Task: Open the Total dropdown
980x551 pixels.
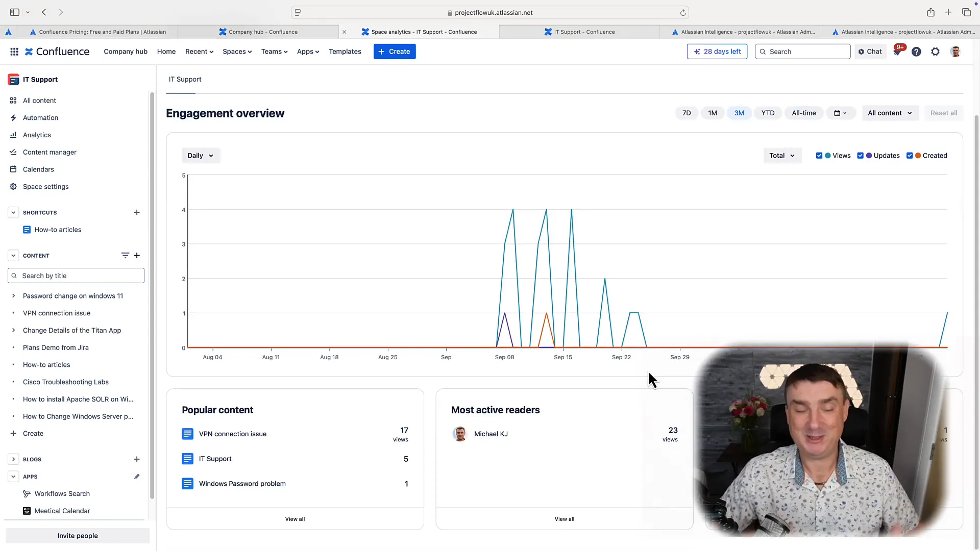Action: pyautogui.click(x=782, y=156)
